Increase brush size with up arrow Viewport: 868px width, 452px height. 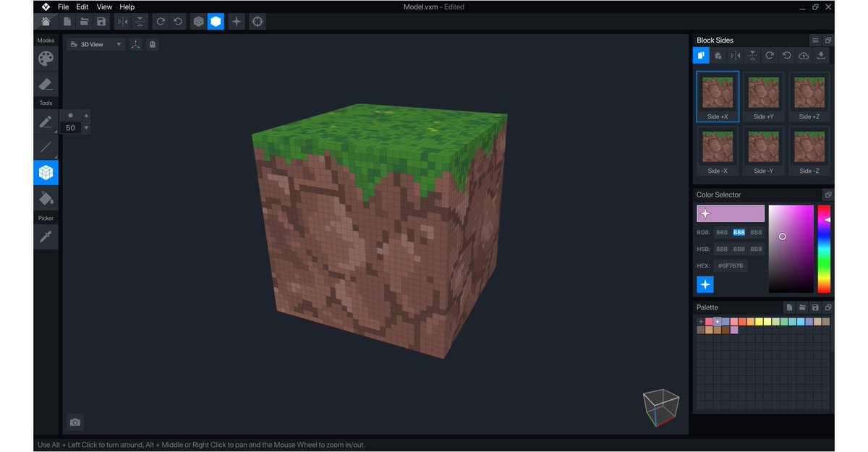[87, 115]
